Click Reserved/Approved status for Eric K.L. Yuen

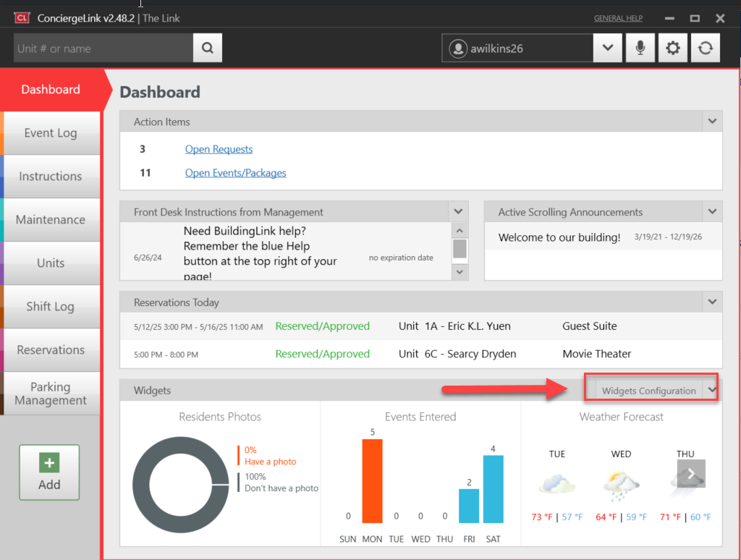(322, 326)
